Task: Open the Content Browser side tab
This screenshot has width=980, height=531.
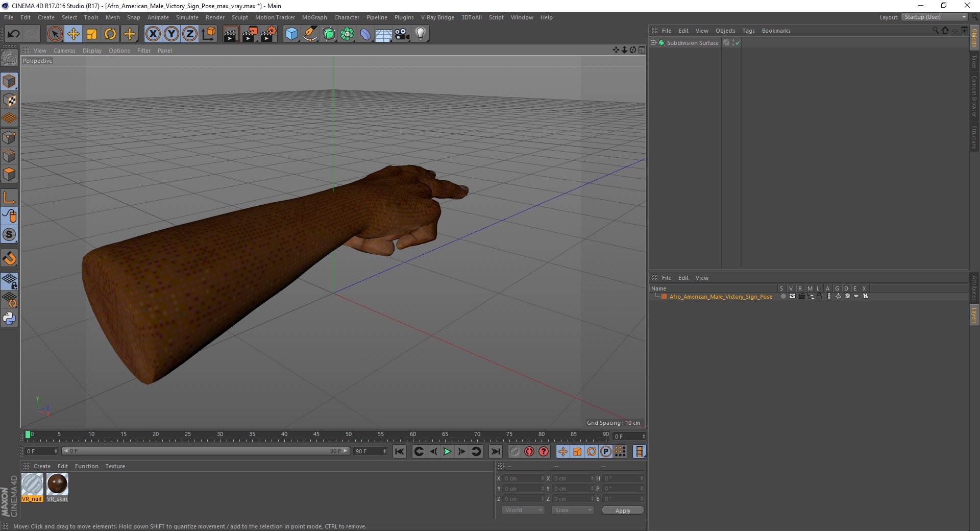Action: tap(974, 96)
